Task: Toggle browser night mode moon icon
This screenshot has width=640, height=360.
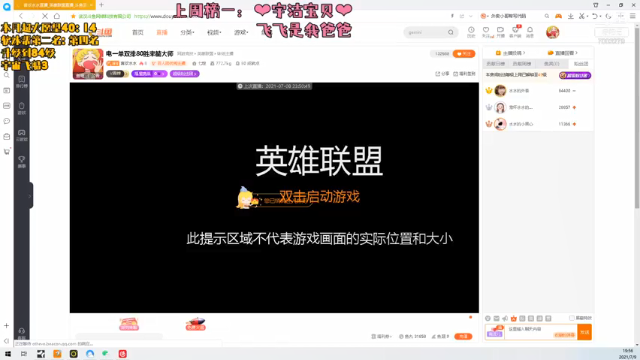Action: tap(608, 16)
